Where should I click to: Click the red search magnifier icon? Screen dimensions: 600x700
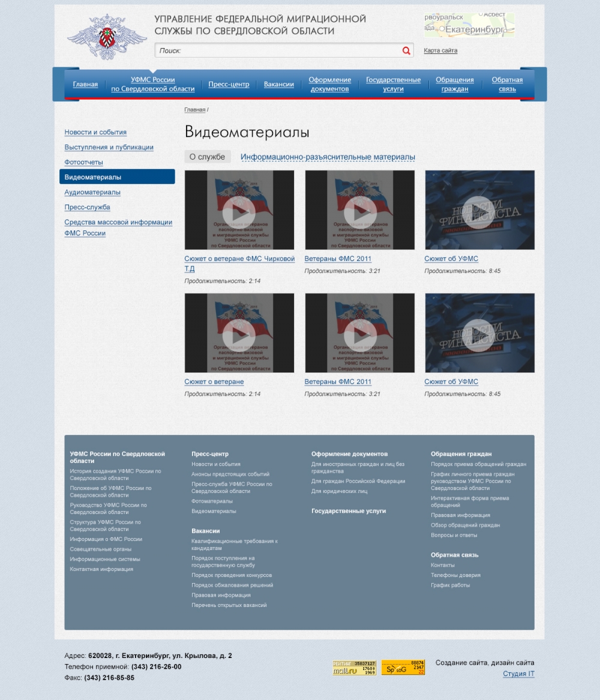coord(406,50)
